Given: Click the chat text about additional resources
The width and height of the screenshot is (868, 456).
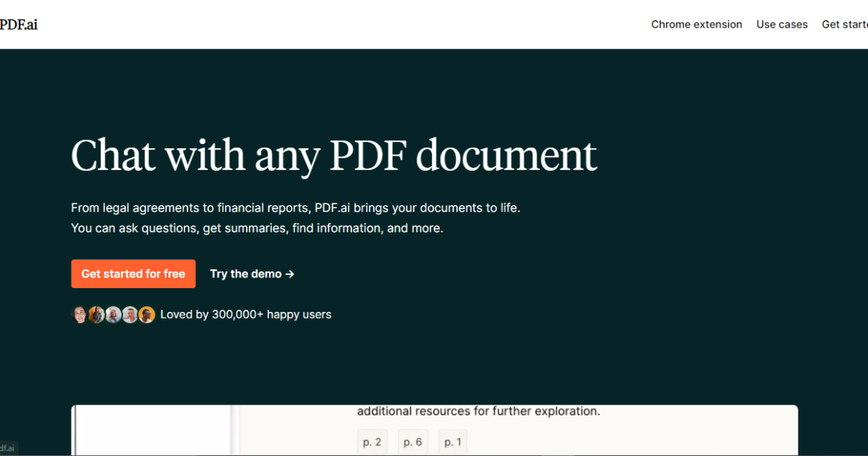Looking at the screenshot, I should click(478, 412).
